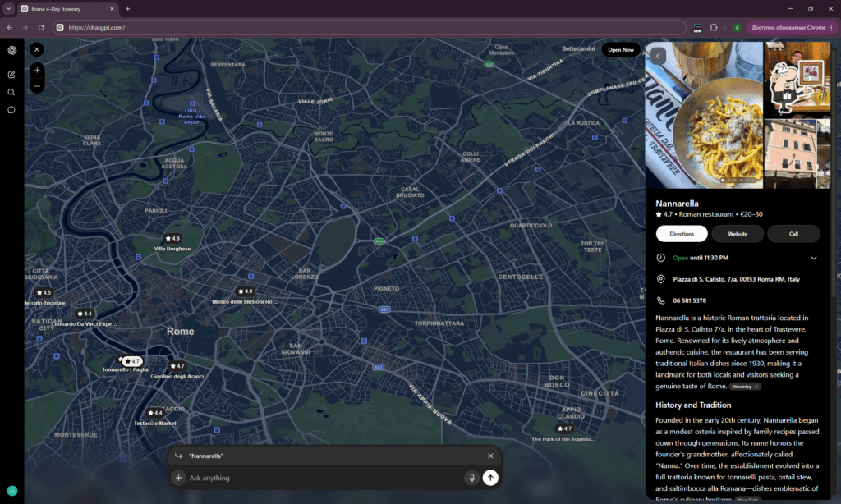Close the map view with X button
Image resolution: width=841 pixels, height=504 pixels.
pyautogui.click(x=36, y=49)
